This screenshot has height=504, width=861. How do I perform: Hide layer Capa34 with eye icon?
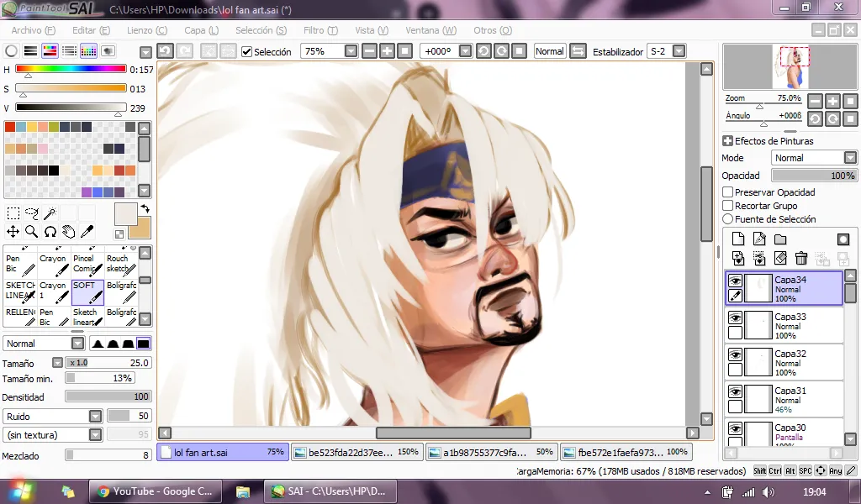pos(735,281)
